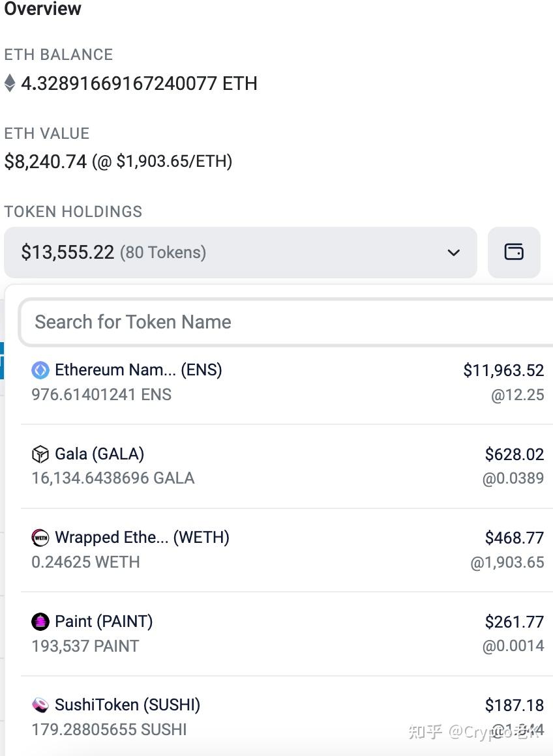Click the Gala cube logo icon
This screenshot has height=756, width=553.
tap(40, 454)
